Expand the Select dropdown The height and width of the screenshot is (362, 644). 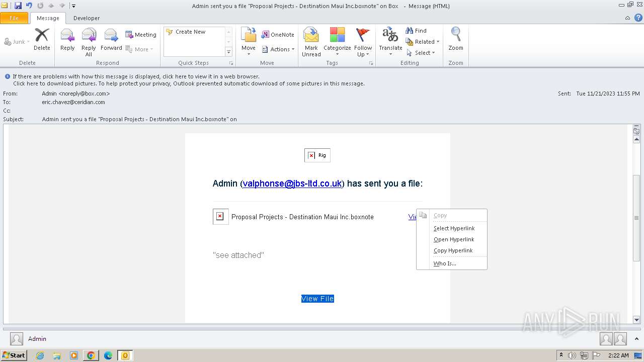click(x=421, y=53)
